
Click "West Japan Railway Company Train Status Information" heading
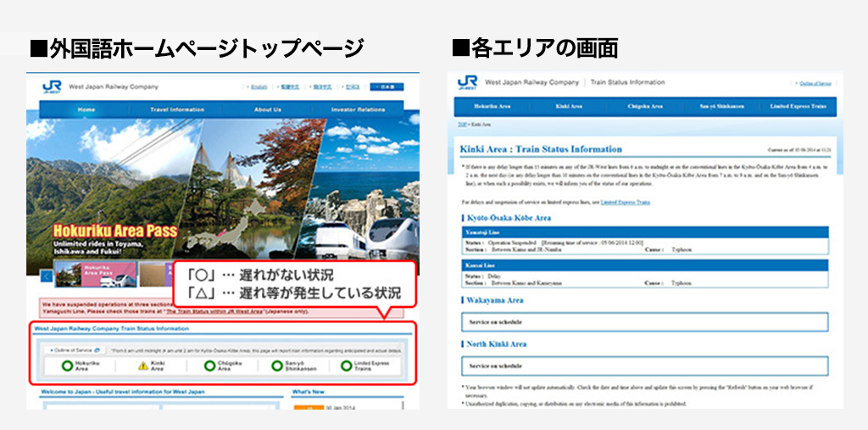111,328
